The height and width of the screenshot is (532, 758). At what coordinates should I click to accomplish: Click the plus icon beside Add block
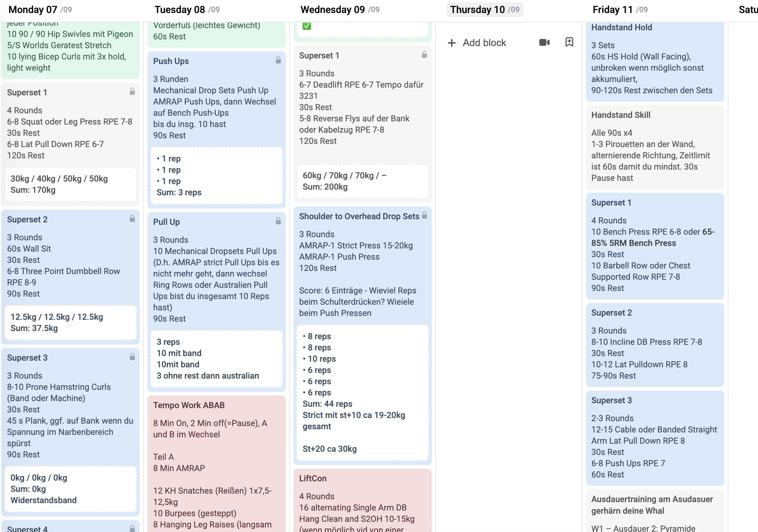[x=451, y=43]
